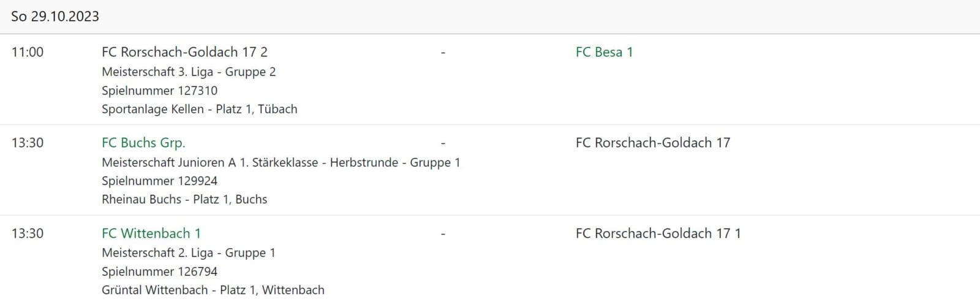This screenshot has width=980, height=302.
Task: Click Meisterschaft Junioren A 1. Stärkeklasse competition text
Action: 281,162
